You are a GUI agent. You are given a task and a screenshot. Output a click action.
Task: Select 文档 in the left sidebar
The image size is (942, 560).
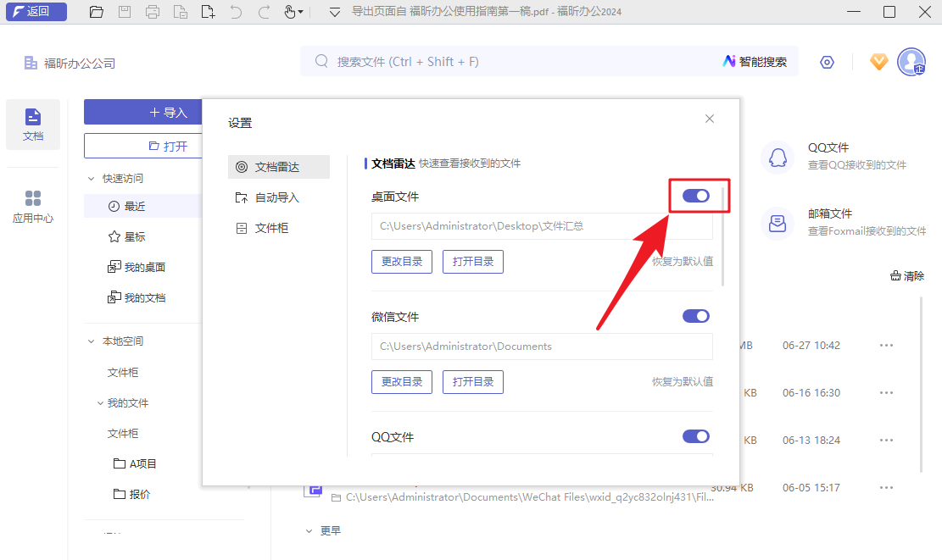click(x=32, y=125)
